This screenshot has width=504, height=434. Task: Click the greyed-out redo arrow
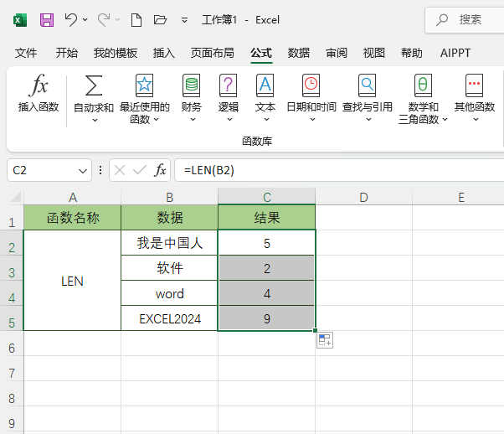(x=104, y=20)
